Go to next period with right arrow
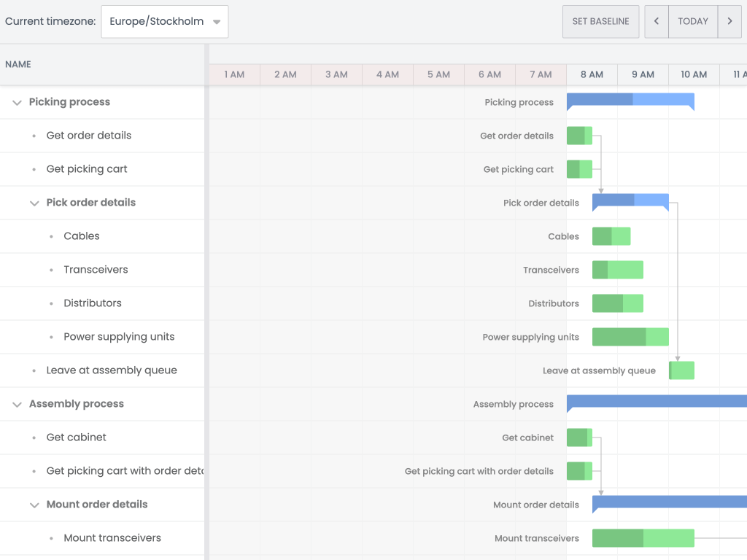The width and height of the screenshot is (747, 560). pos(729,21)
